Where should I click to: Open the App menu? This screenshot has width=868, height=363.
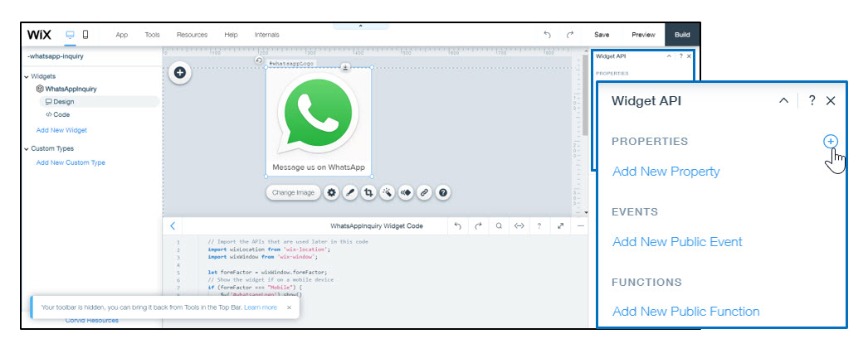(x=122, y=35)
